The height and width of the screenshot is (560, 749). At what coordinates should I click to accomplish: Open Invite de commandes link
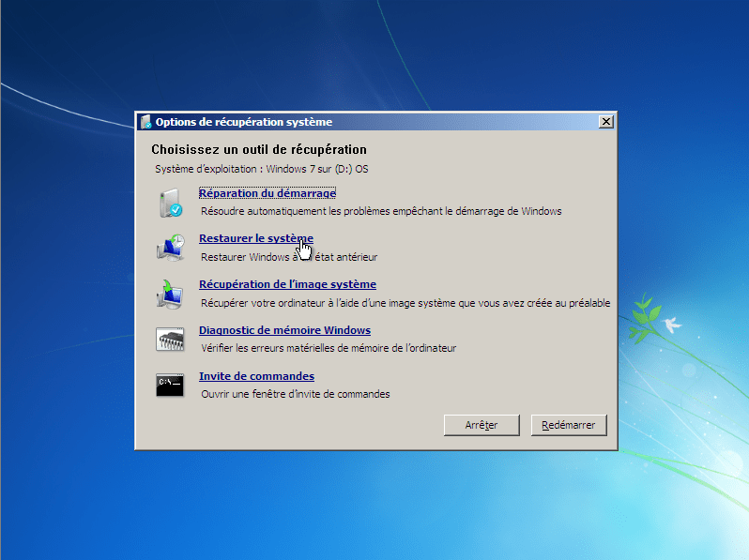(256, 376)
